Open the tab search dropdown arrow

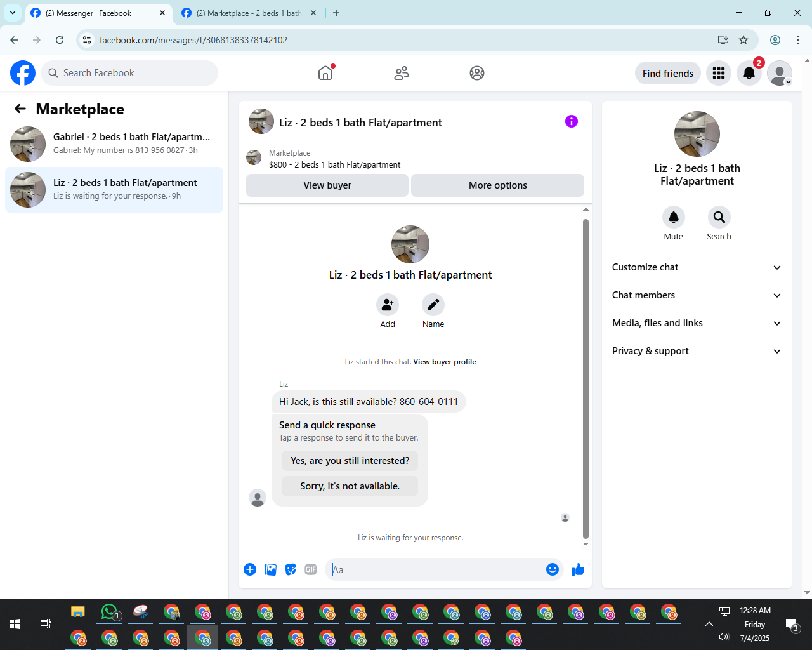pyautogui.click(x=13, y=13)
